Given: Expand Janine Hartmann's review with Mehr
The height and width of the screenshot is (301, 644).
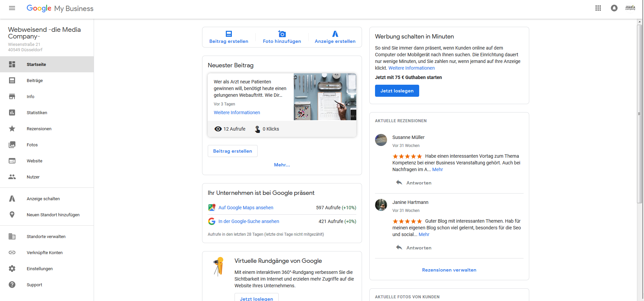Looking at the screenshot, I should coord(424,234).
